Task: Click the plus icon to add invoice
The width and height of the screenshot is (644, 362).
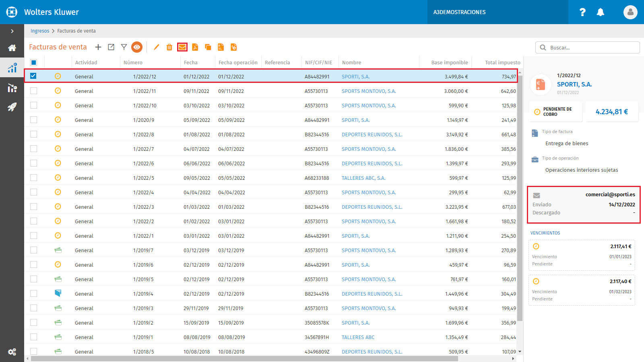Action: 98,47
